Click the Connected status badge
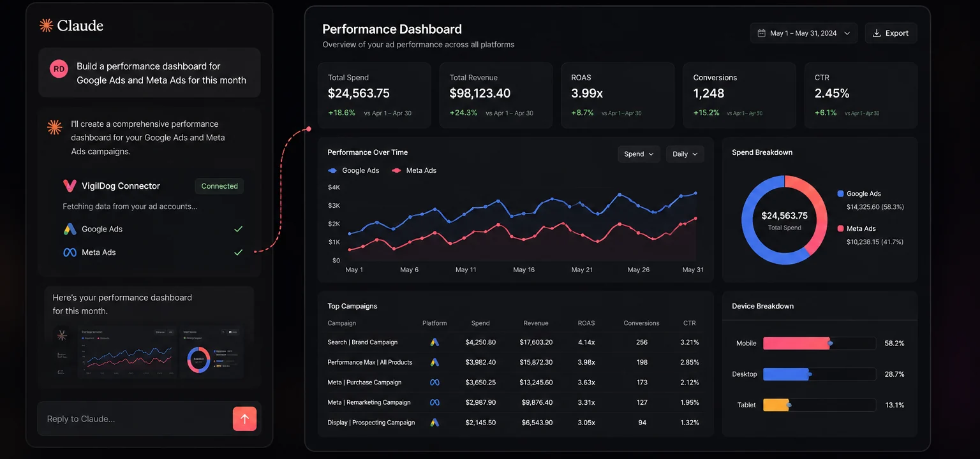Viewport: 980px width, 459px height. tap(219, 186)
